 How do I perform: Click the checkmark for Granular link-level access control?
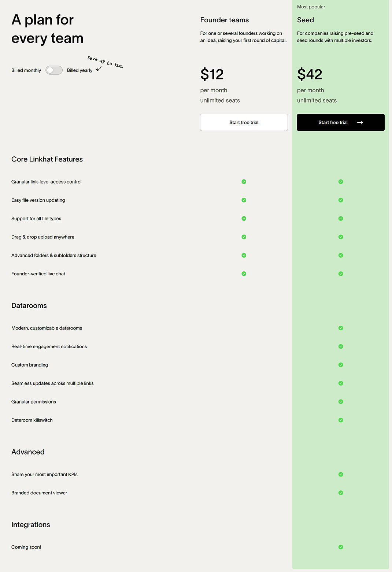244,182
